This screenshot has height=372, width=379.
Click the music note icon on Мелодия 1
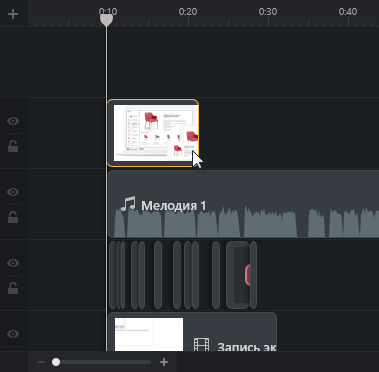point(128,204)
